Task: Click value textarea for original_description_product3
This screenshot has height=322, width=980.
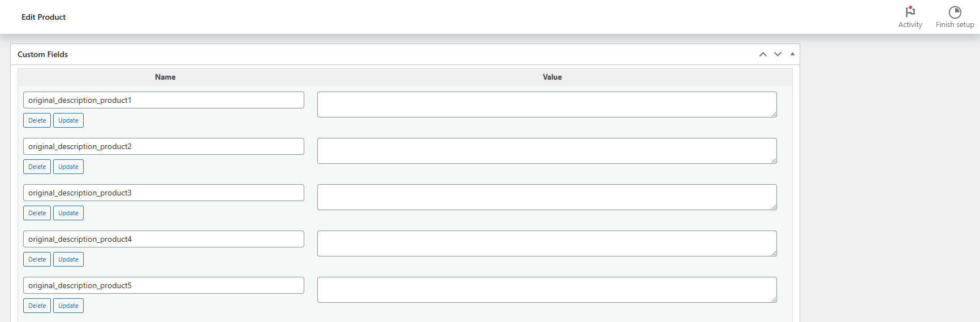Action: 546,197
